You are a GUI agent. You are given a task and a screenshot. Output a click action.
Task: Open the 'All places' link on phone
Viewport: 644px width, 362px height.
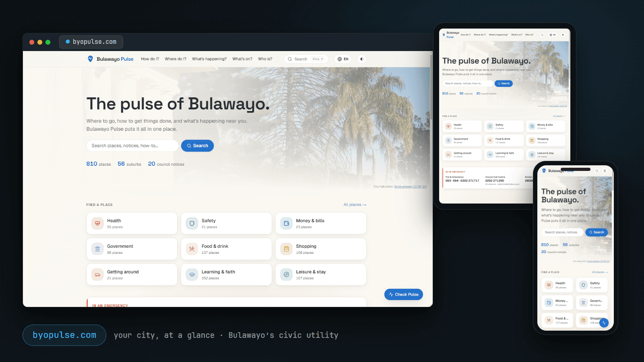pyautogui.click(x=600, y=272)
